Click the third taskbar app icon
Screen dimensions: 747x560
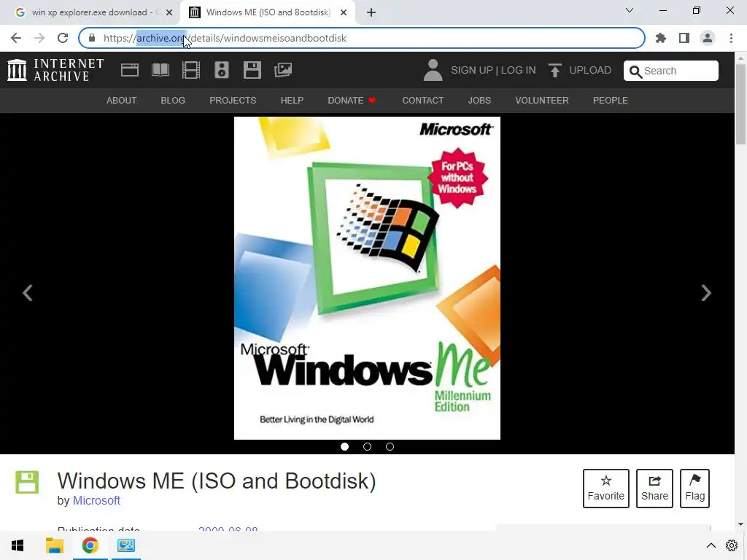[126, 545]
